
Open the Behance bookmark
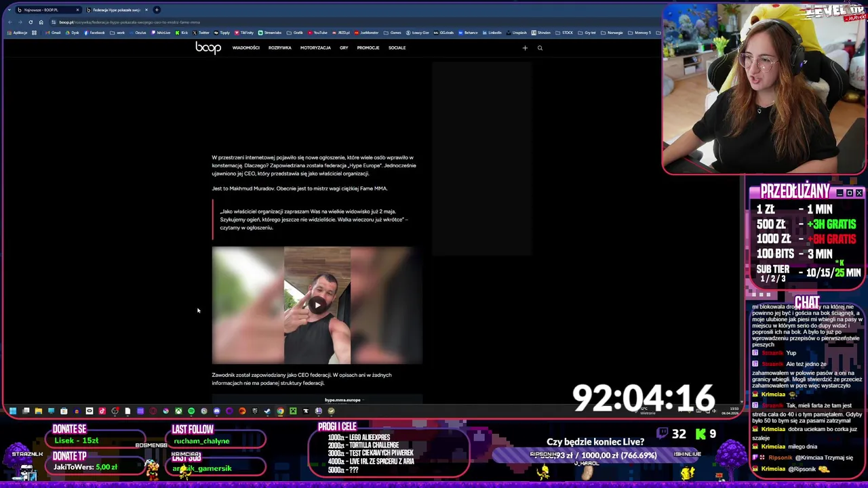[468, 33]
